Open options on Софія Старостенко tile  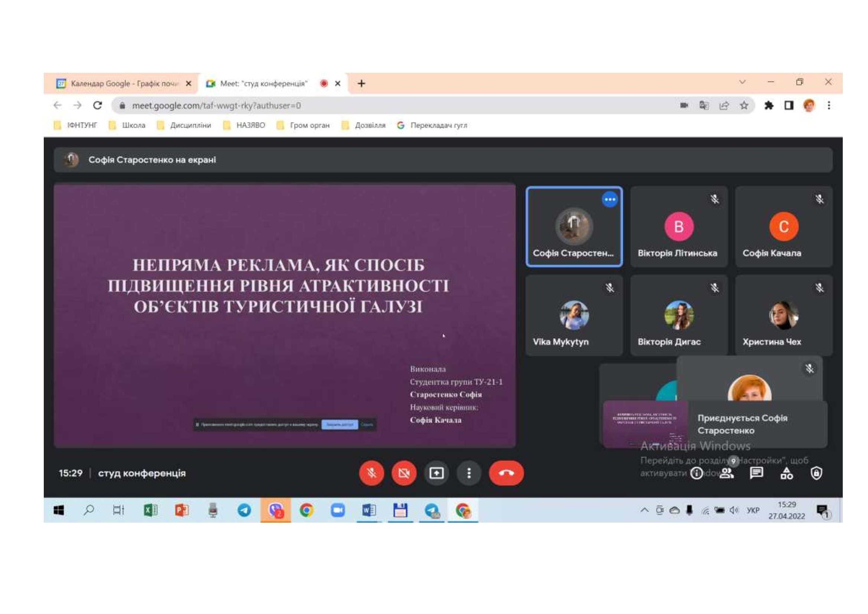[609, 199]
